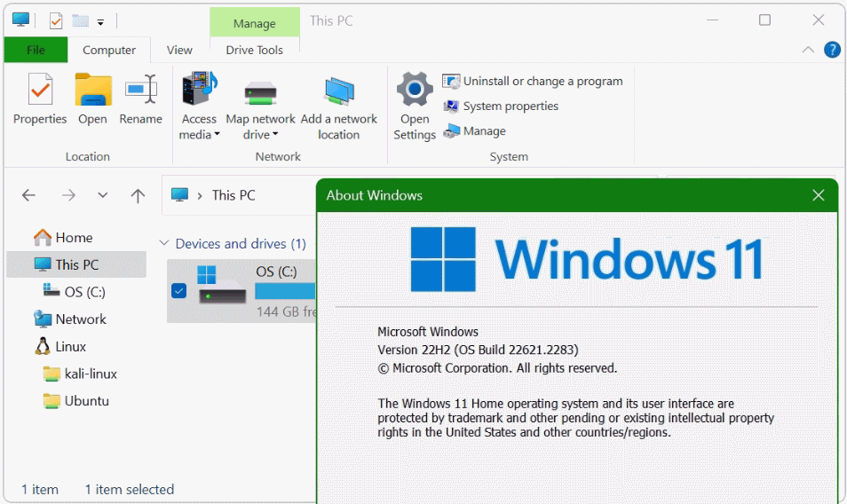Open Settings via the gear icon
This screenshot has width=847, height=504.
[x=415, y=106]
